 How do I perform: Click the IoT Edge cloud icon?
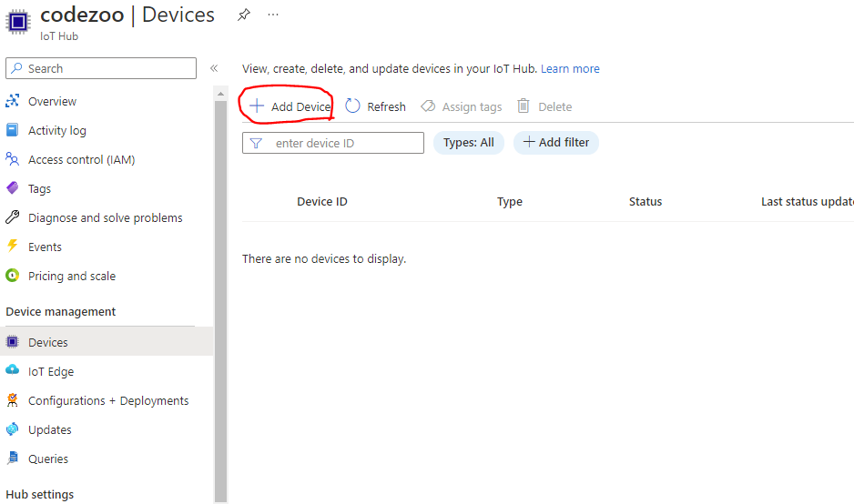[x=12, y=370]
